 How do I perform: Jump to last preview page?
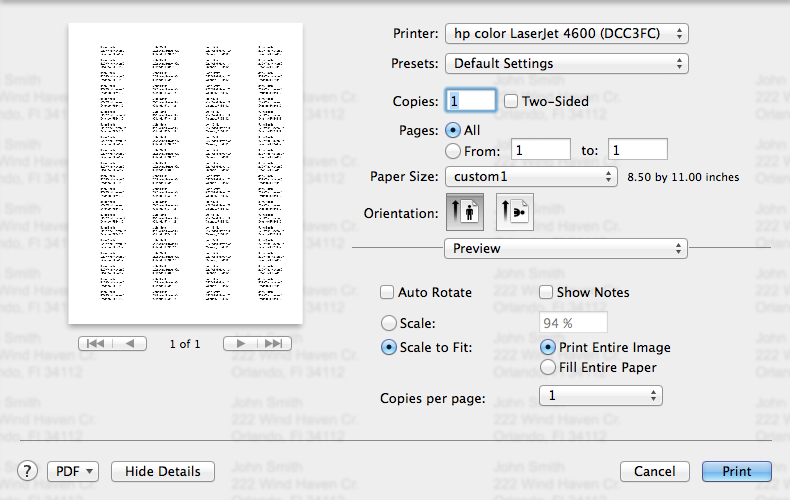point(274,344)
